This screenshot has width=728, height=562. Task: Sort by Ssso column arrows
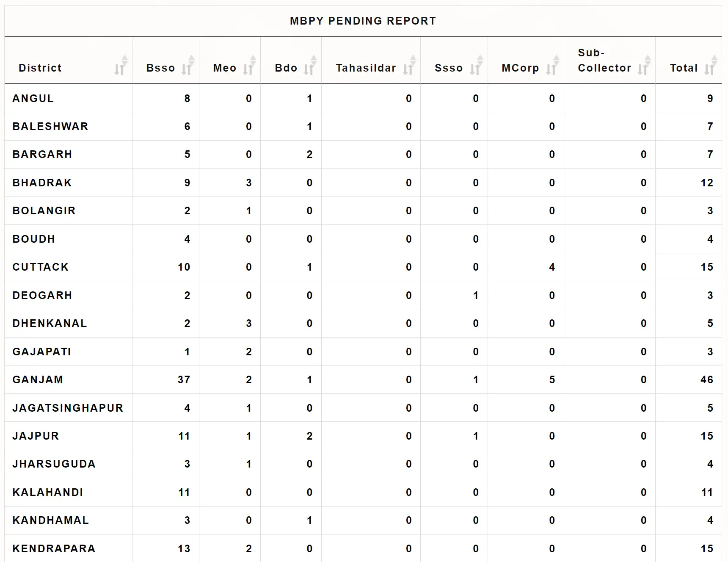pyautogui.click(x=477, y=65)
